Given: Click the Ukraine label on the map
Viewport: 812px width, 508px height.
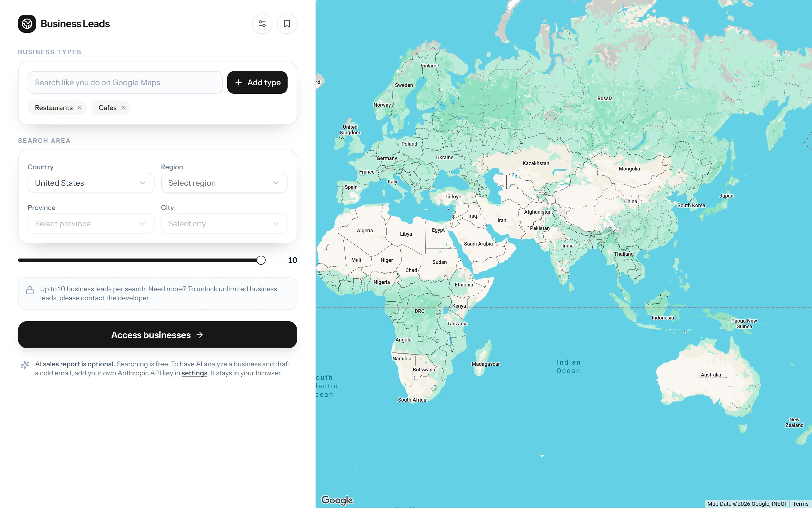Looking at the screenshot, I should click(x=445, y=157).
